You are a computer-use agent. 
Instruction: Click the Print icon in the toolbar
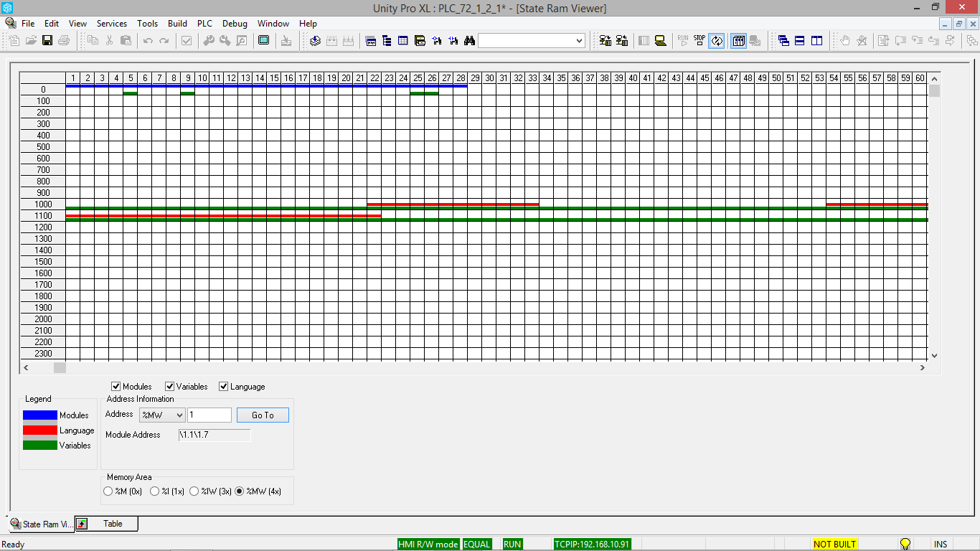[64, 41]
